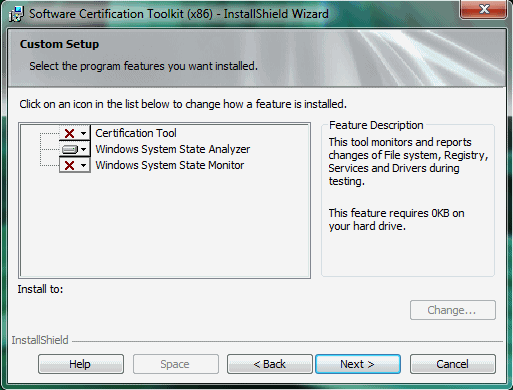Select the Certification Tool feature row

136,133
